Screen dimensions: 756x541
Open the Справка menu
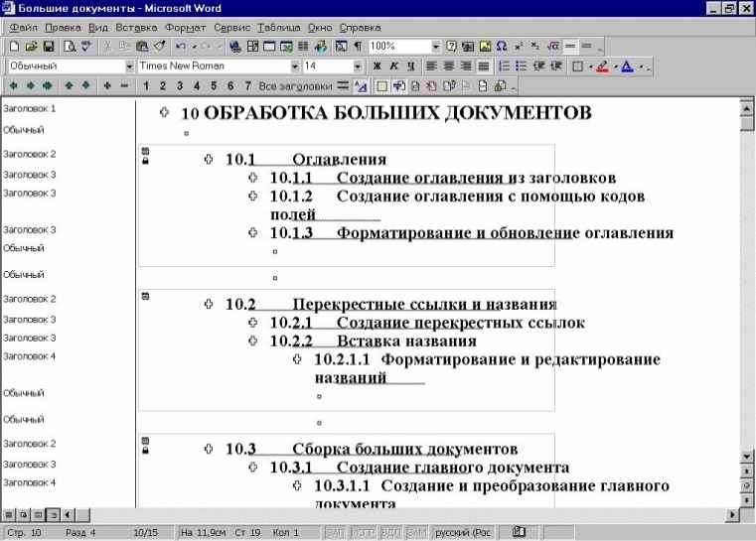[361, 28]
